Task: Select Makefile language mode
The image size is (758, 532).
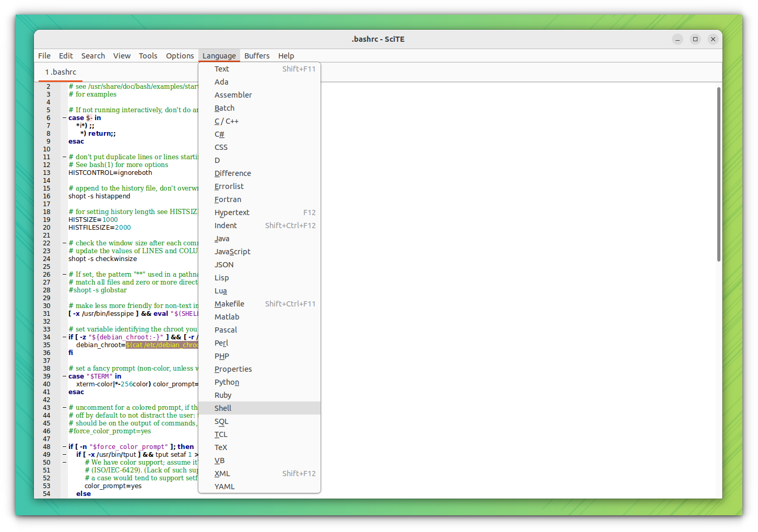Action: tap(229, 303)
